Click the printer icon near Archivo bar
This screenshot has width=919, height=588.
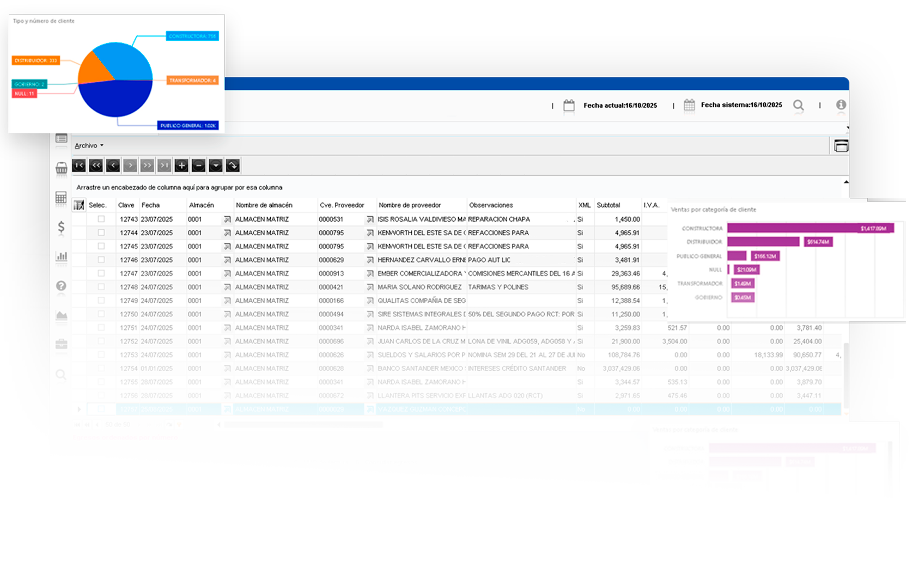841,146
